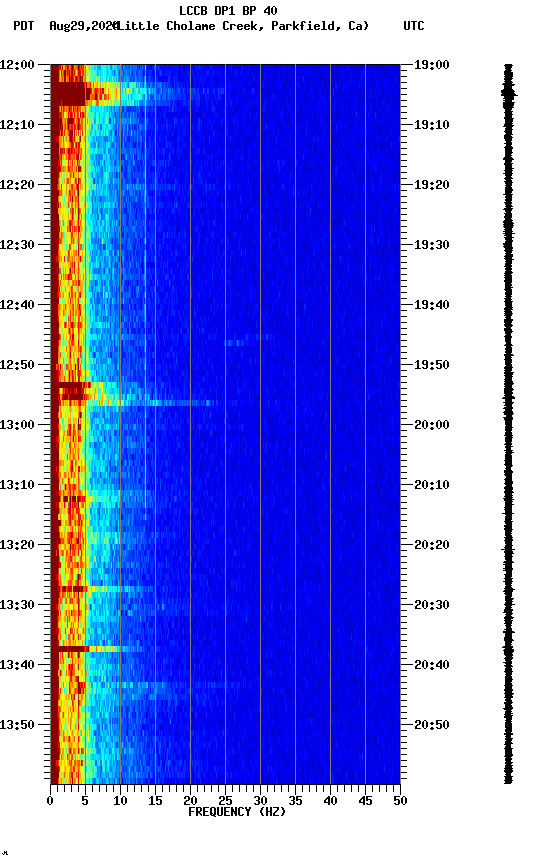Click the '30' frequency axis tick label
Screen dimensions: 552x864
point(261,801)
